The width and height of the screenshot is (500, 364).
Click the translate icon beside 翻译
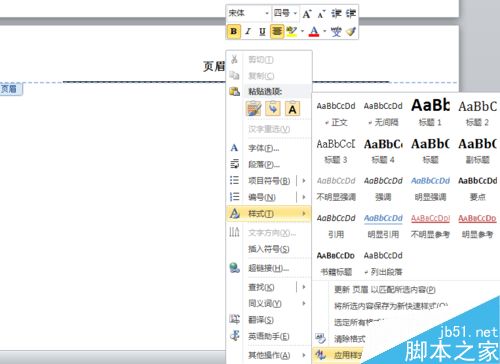pyautogui.click(x=234, y=319)
